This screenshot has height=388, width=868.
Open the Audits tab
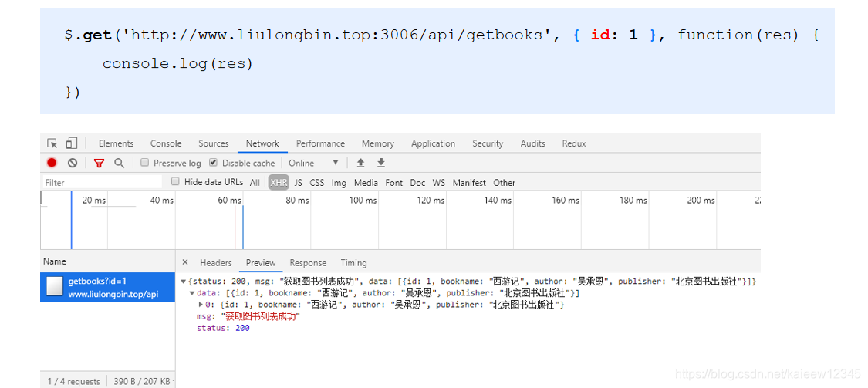(533, 143)
